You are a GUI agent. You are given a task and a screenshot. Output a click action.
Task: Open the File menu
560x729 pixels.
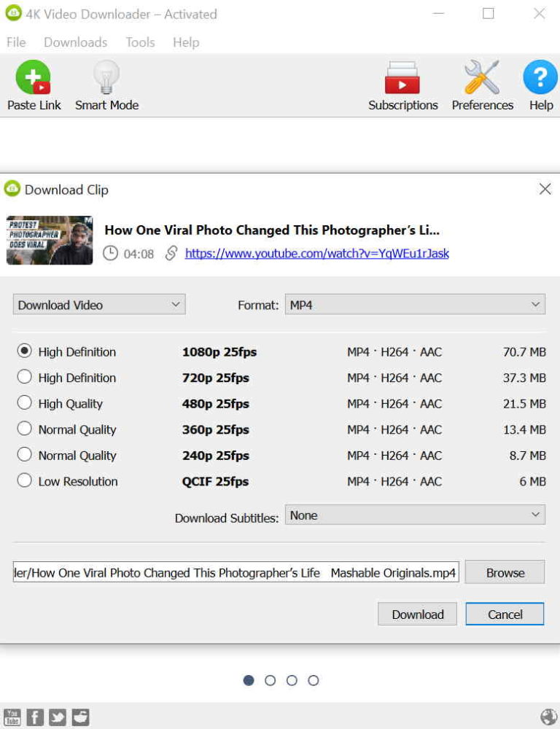16,42
